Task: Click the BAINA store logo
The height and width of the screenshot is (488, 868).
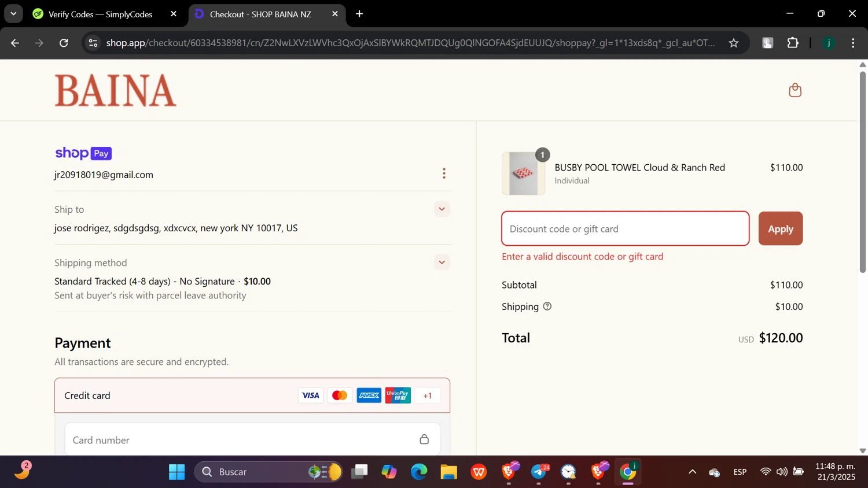Action: tap(116, 90)
